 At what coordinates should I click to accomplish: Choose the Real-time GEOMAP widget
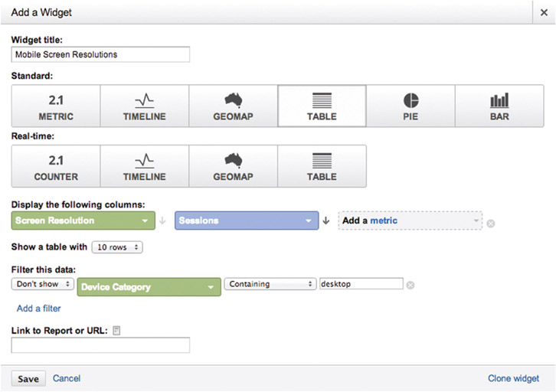(x=234, y=166)
